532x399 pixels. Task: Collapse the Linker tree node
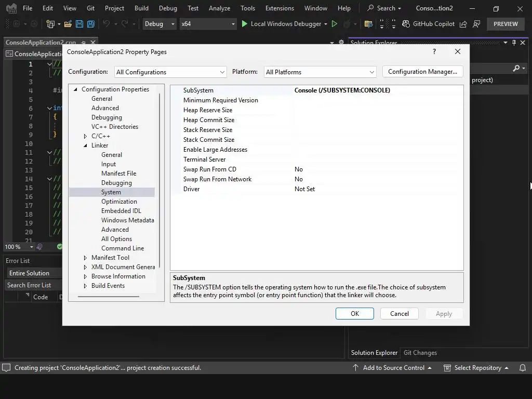coord(85,145)
